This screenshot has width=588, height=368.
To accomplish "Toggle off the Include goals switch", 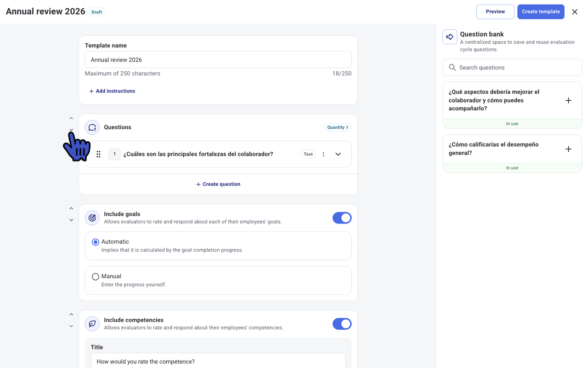I will tap(342, 218).
